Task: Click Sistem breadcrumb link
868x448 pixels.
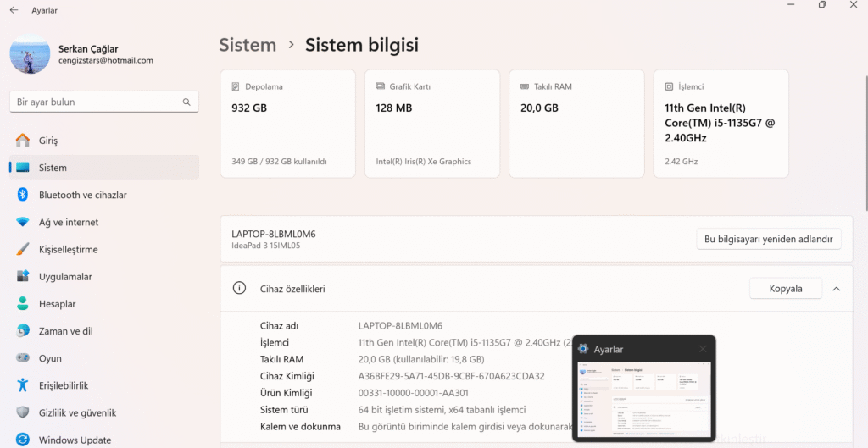Action: [x=248, y=45]
